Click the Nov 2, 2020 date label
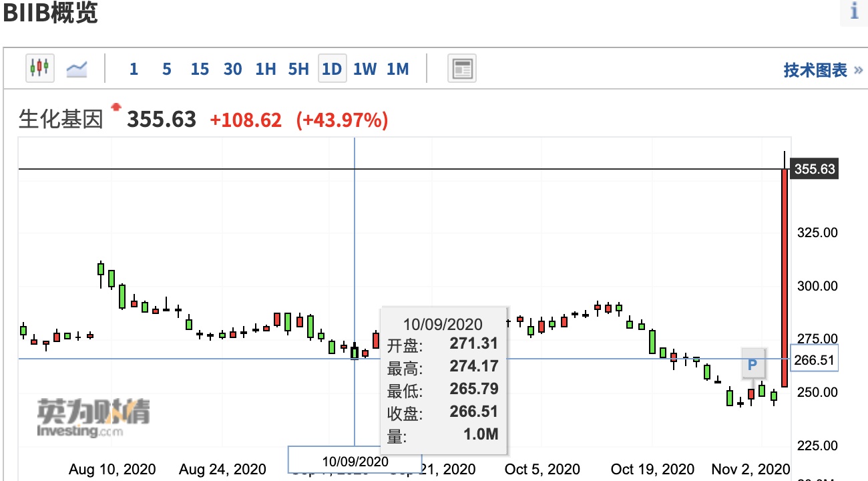The width and height of the screenshot is (868, 481). (x=750, y=469)
